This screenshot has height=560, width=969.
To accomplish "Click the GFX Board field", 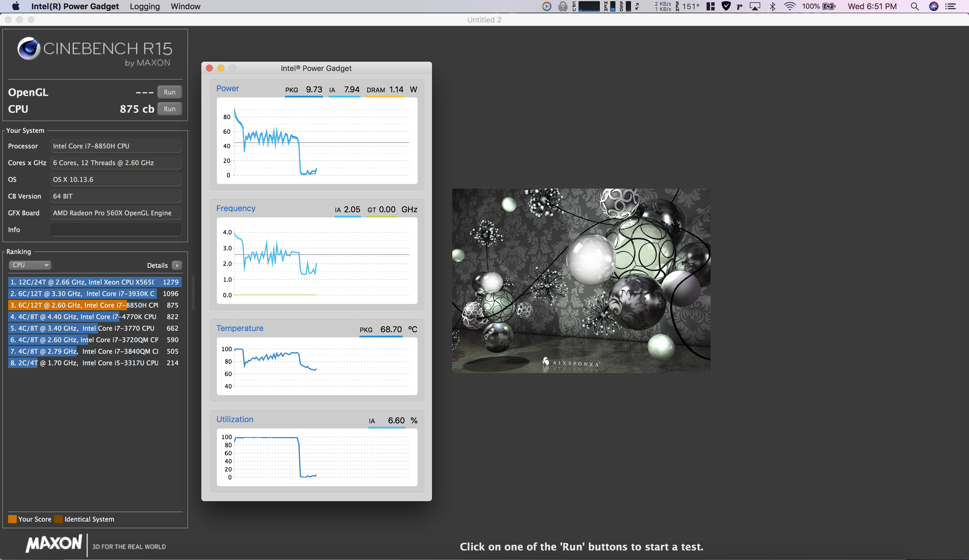I will 116,213.
